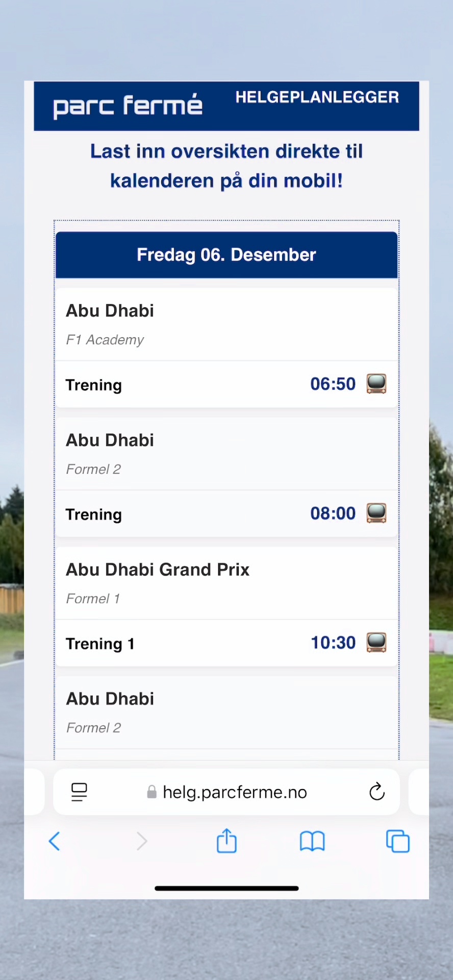Open the Abu Dhabi F1 Academy event
453x980 pixels.
pyautogui.click(x=226, y=324)
